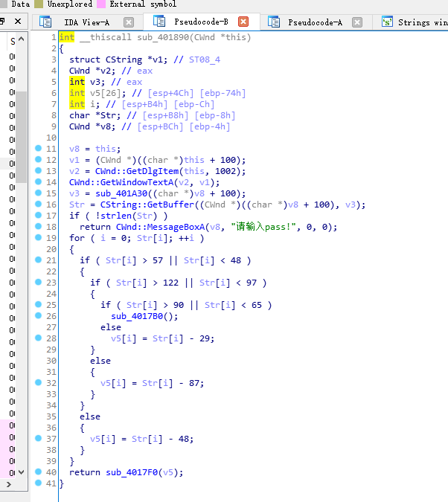Click the left panel vertical scrollbar thumb

(21, 137)
